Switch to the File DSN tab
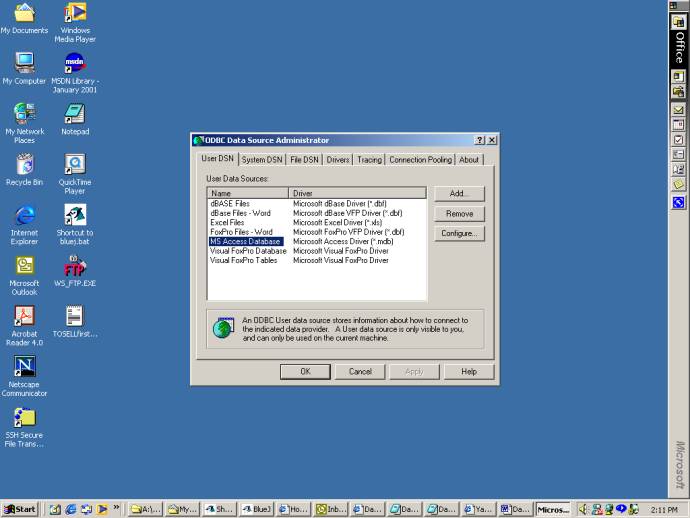This screenshot has height=518, width=690. pyautogui.click(x=304, y=160)
